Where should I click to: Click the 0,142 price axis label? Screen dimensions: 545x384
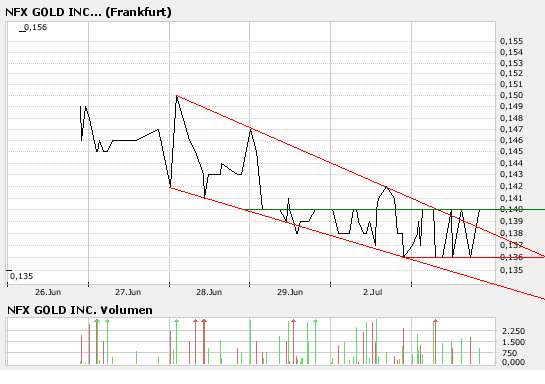pos(511,186)
